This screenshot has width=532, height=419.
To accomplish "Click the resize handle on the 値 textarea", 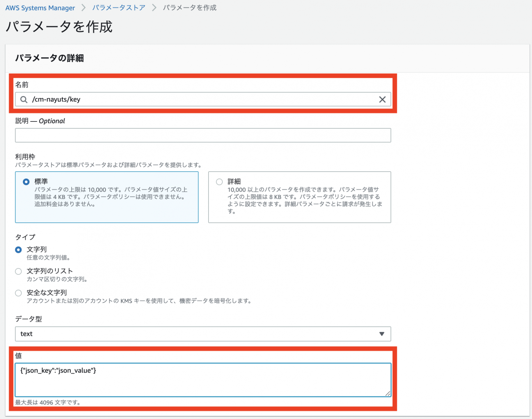I will (x=388, y=393).
